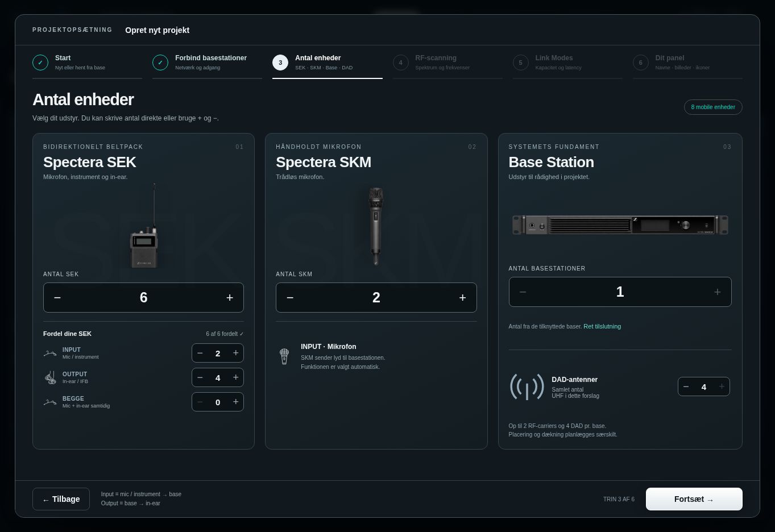Click the 8 mobile enheder badge

713,107
